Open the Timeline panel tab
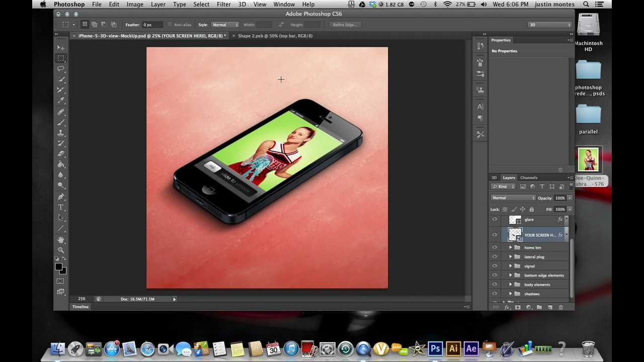The width and height of the screenshot is (644, 362). [x=80, y=307]
